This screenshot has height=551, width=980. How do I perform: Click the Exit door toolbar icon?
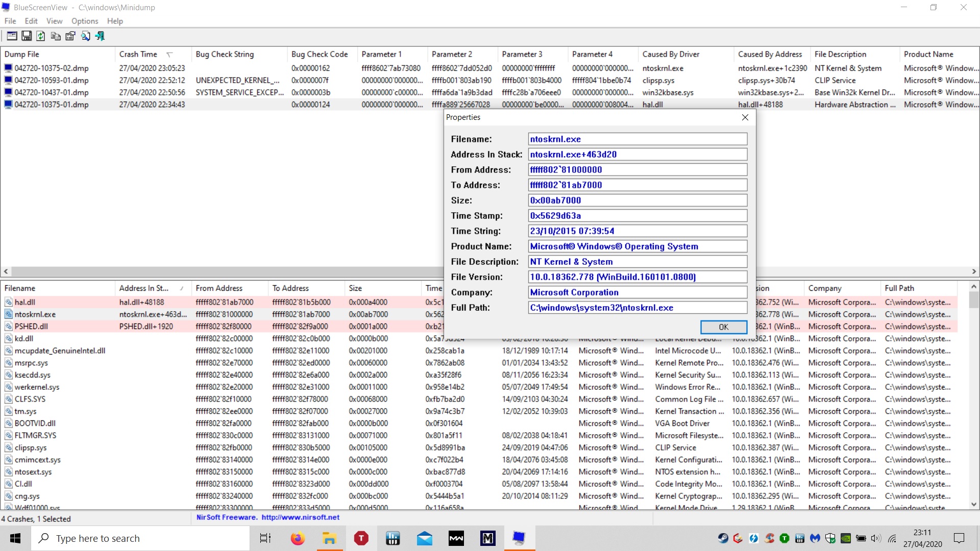click(x=100, y=36)
